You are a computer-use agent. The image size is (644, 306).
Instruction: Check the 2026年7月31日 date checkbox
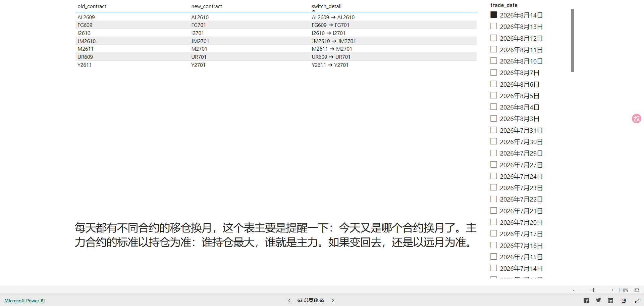click(x=494, y=130)
